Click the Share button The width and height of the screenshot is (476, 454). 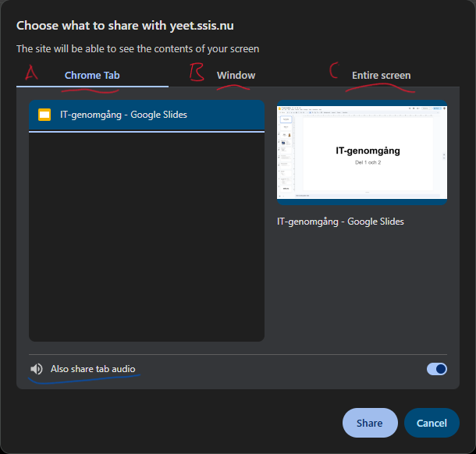click(x=370, y=423)
